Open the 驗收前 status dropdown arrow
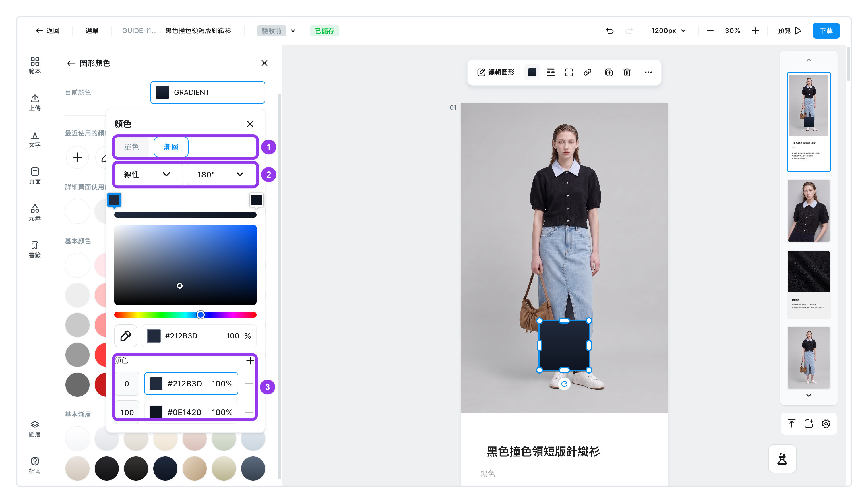Viewport: 868px width, 503px height. click(x=293, y=31)
